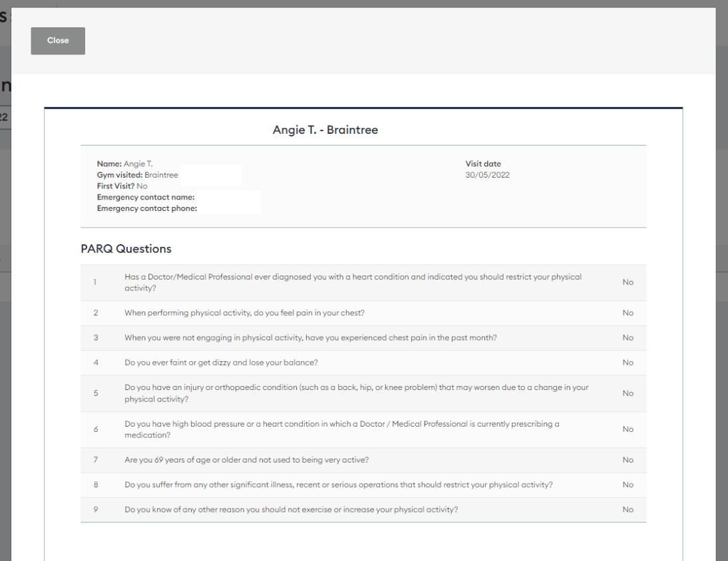Click the 'No' answer for question 9
728x561 pixels.
pos(628,510)
